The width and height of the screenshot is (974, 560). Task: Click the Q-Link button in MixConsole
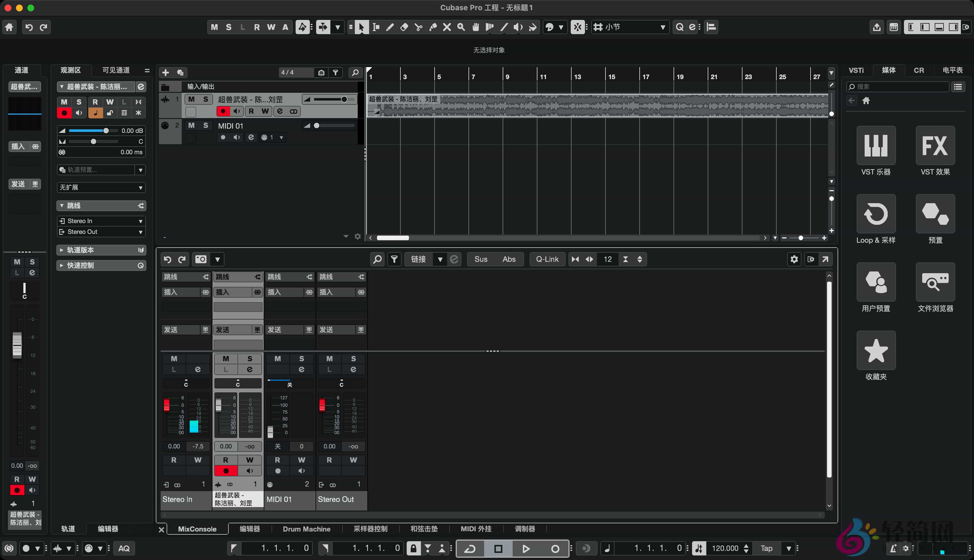(x=547, y=259)
